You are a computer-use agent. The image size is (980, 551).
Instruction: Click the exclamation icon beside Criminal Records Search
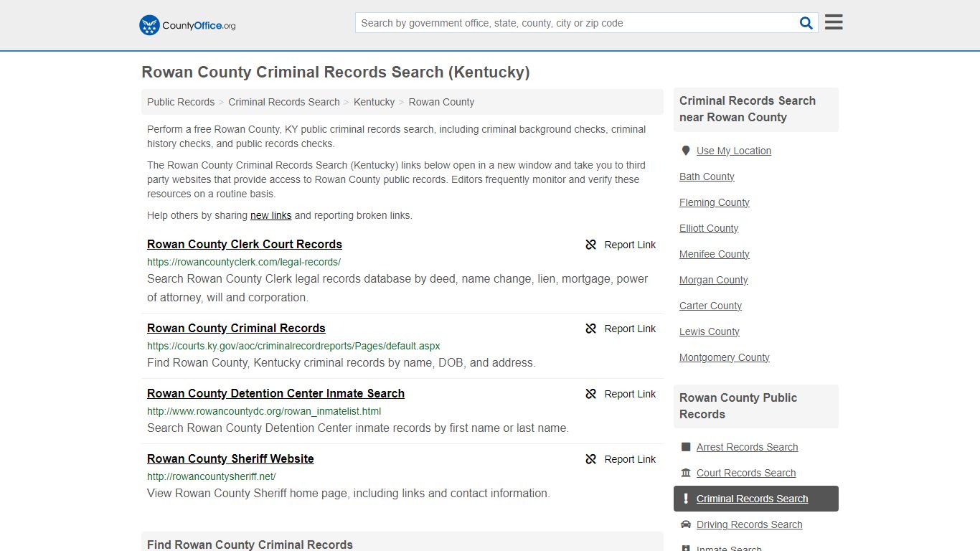(686, 499)
